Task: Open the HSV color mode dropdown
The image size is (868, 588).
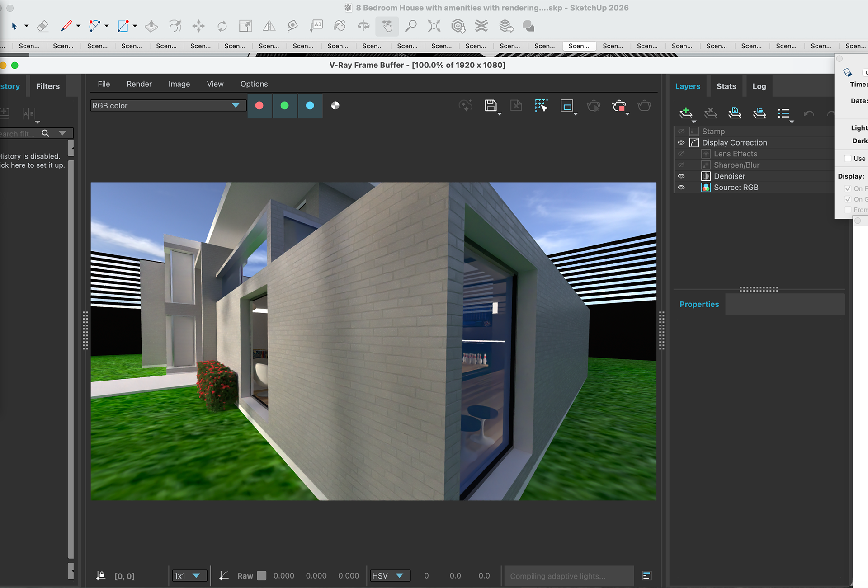Action: coord(390,576)
